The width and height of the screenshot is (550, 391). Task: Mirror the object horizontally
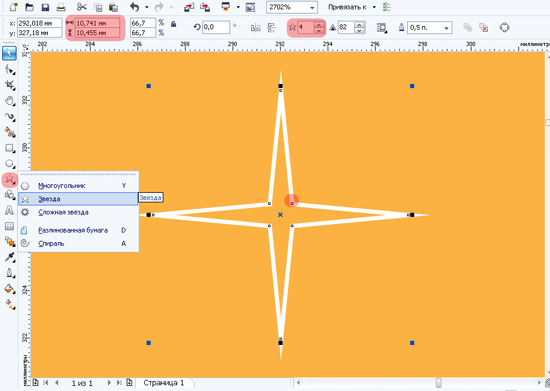click(x=256, y=28)
